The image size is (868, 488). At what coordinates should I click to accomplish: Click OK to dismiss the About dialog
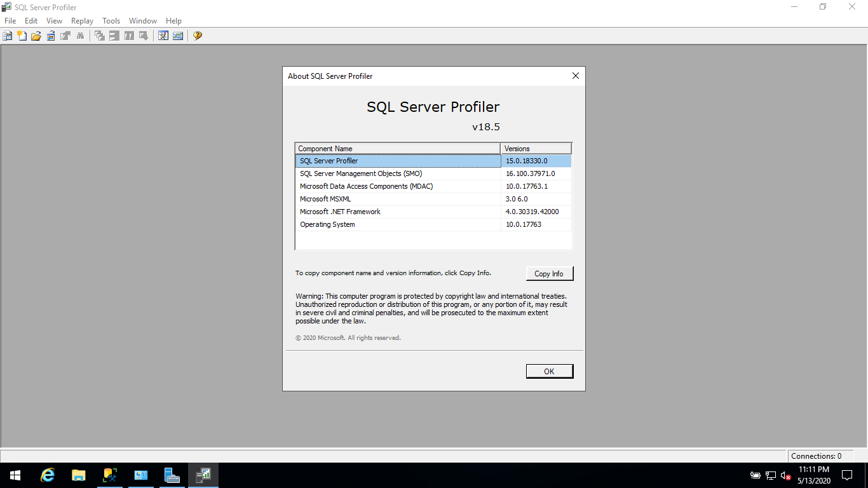click(x=549, y=371)
